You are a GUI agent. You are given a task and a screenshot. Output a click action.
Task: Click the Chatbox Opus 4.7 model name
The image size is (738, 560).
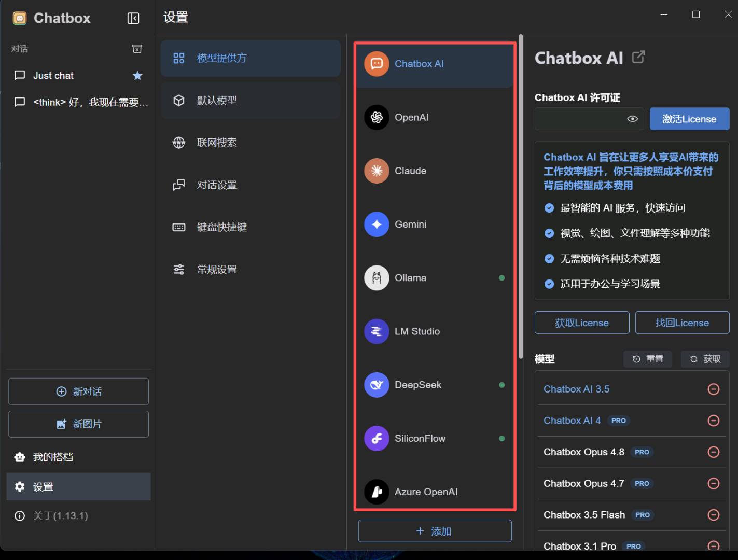(x=584, y=483)
